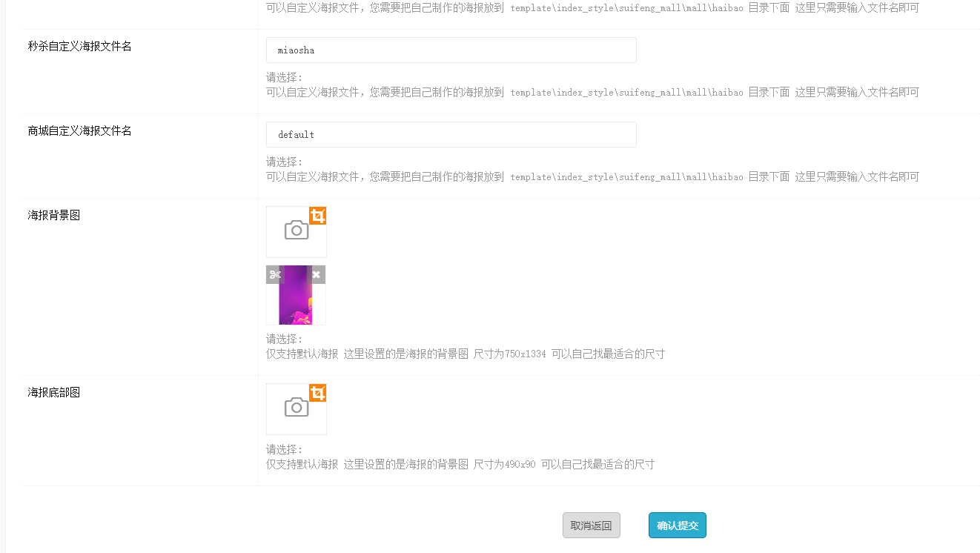
Task: Click orange crop icon in 海报背景图 row
Action: pyautogui.click(x=317, y=216)
